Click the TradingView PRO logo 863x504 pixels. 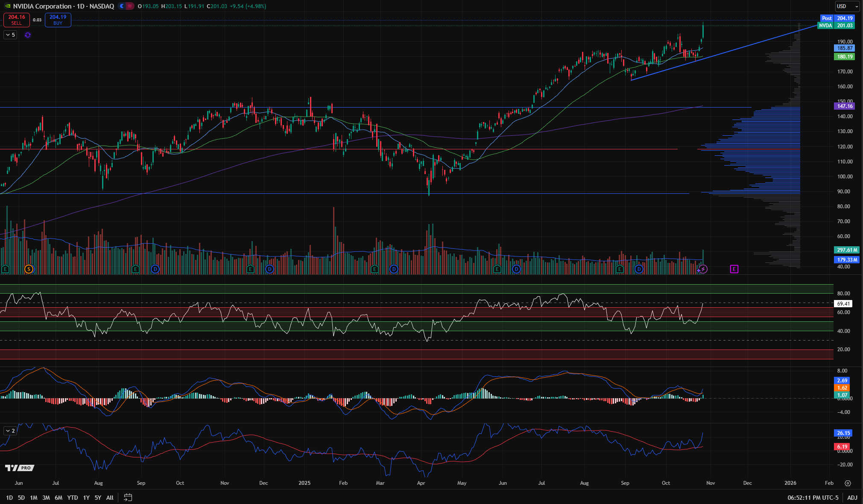[x=19, y=468]
